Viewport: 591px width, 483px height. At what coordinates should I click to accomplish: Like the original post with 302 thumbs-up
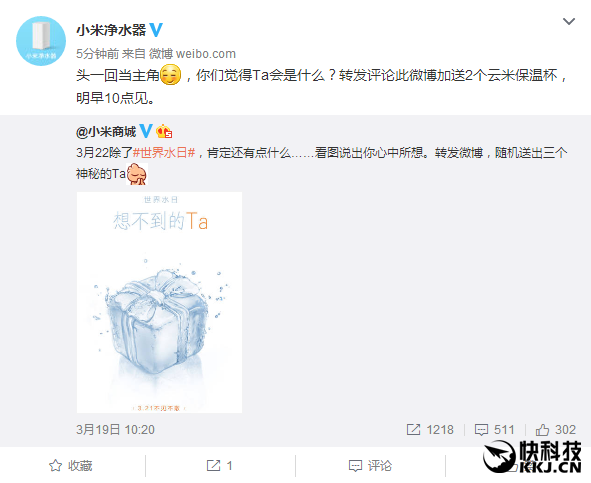556,430
